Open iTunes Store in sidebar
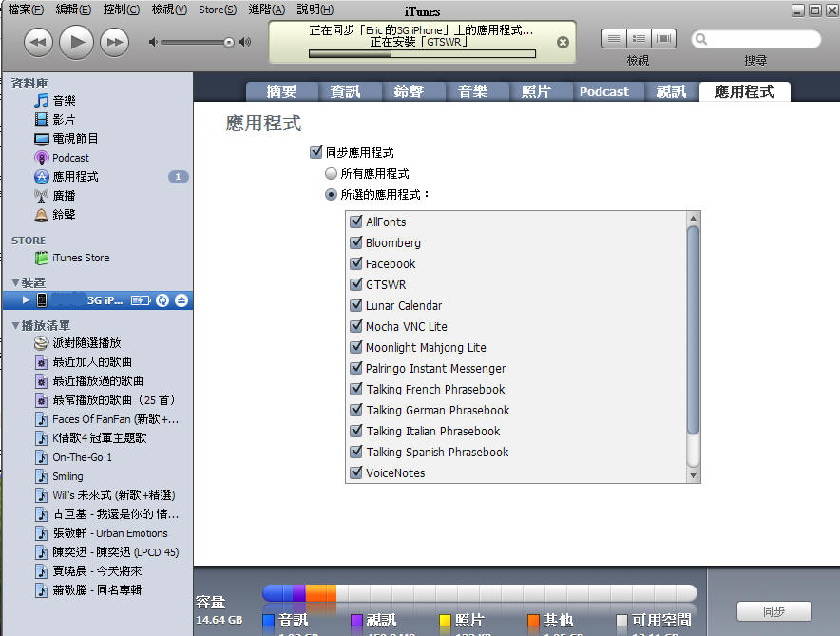Screen dimensions: 840x636 (80, 258)
